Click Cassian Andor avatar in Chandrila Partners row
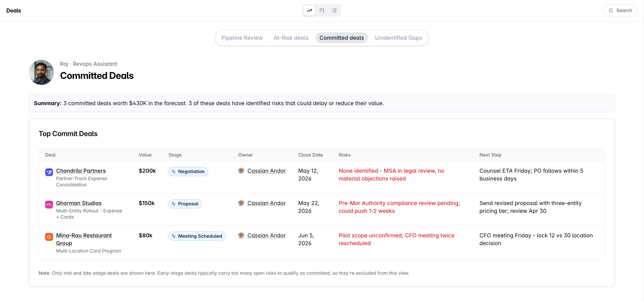The height and width of the screenshot is (301, 644). point(241,171)
